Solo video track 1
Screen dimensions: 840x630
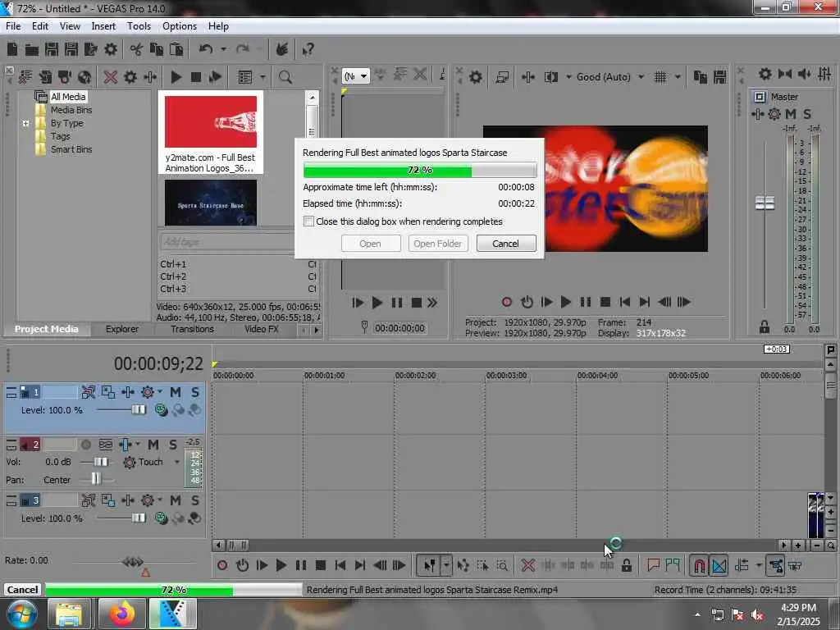tap(195, 392)
